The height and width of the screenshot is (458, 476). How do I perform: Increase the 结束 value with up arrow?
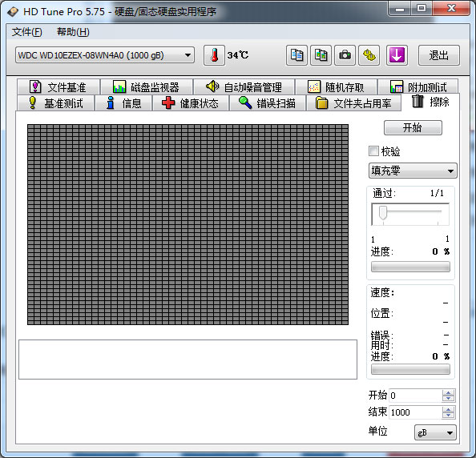pyautogui.click(x=449, y=409)
